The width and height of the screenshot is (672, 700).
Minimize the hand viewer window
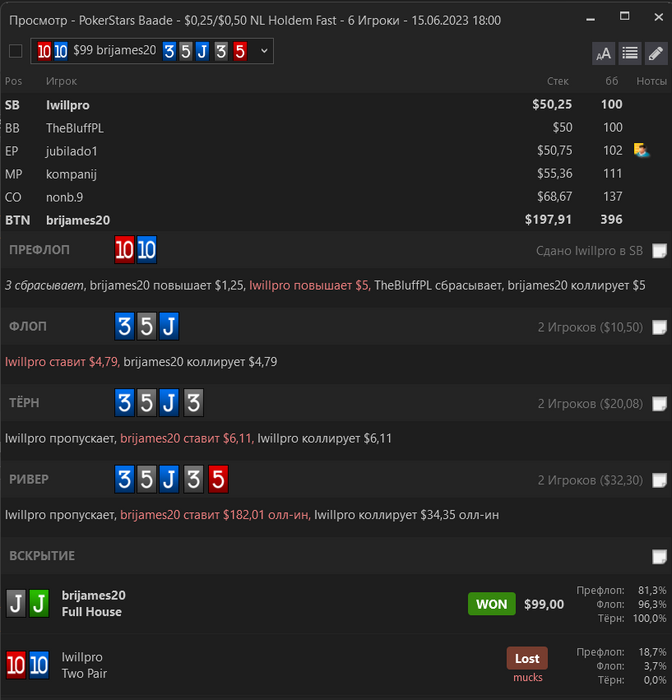pyautogui.click(x=590, y=19)
